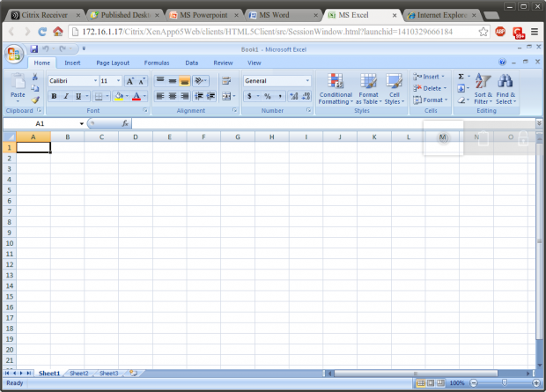Toggle Italic formatting
This screenshot has height=392, width=546.
click(x=66, y=97)
